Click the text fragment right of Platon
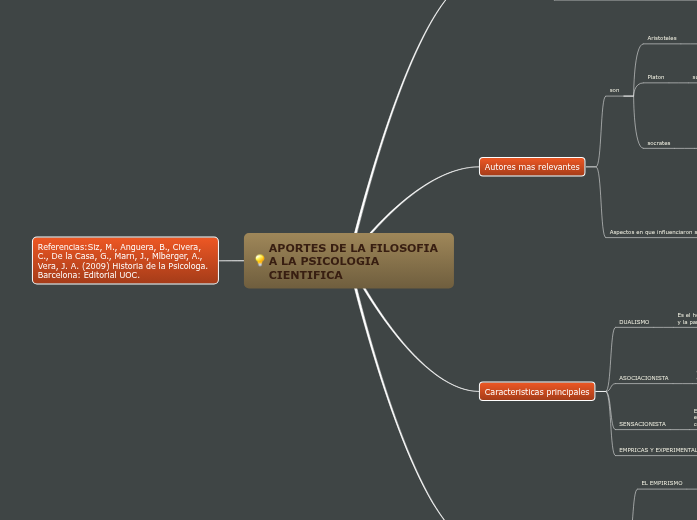 click(x=694, y=77)
